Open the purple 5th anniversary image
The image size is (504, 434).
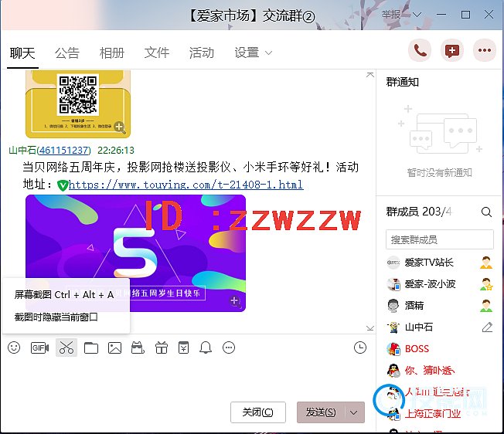coord(135,253)
